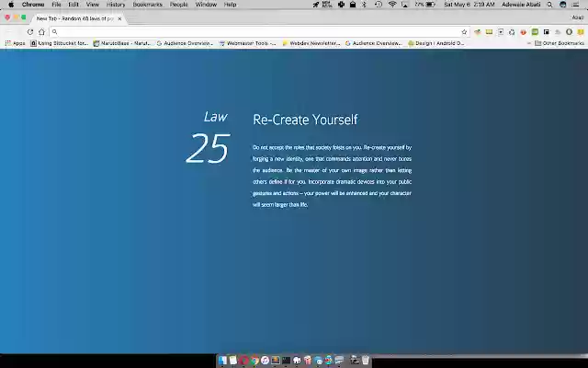588x368 pixels.
Task: Launch Opera from the Dock
Action: pyautogui.click(x=243, y=361)
